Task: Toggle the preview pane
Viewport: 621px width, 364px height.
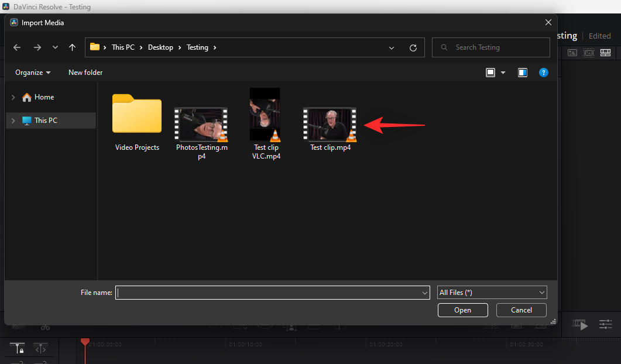Action: click(x=523, y=73)
